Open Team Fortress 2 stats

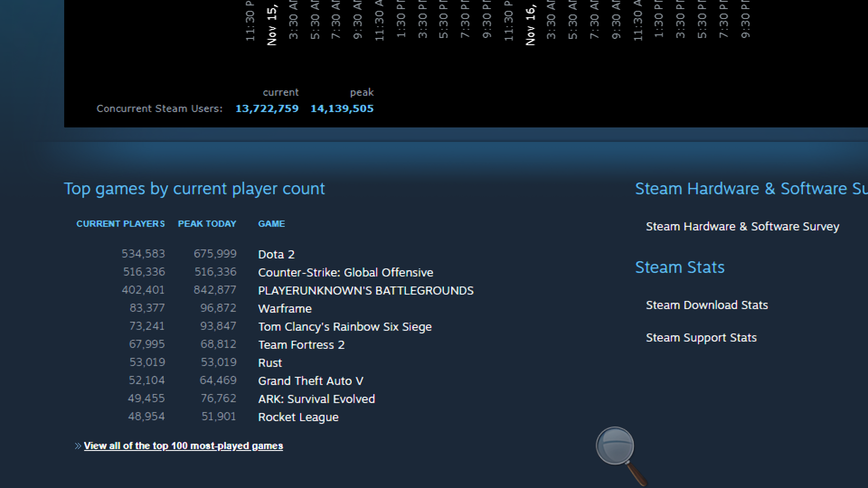click(x=301, y=345)
